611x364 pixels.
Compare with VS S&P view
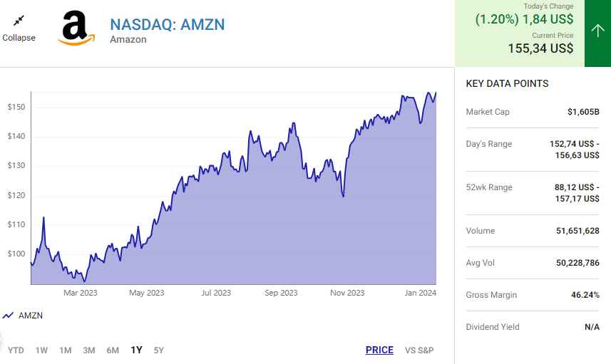click(419, 350)
